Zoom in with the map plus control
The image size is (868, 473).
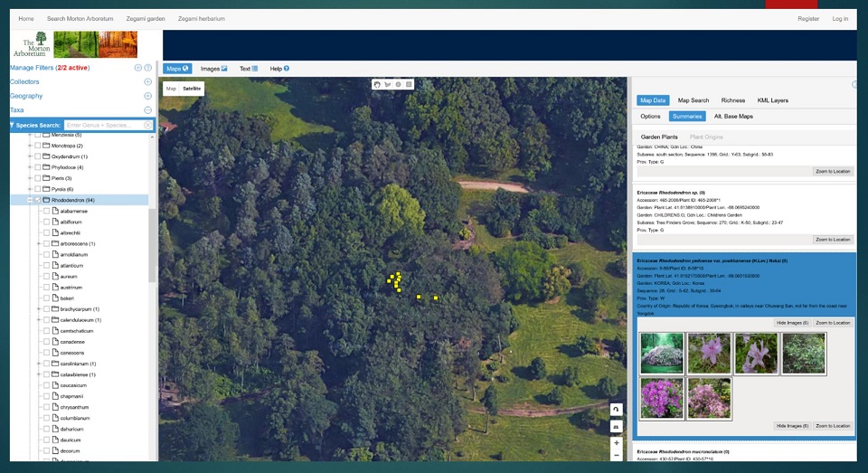point(616,443)
